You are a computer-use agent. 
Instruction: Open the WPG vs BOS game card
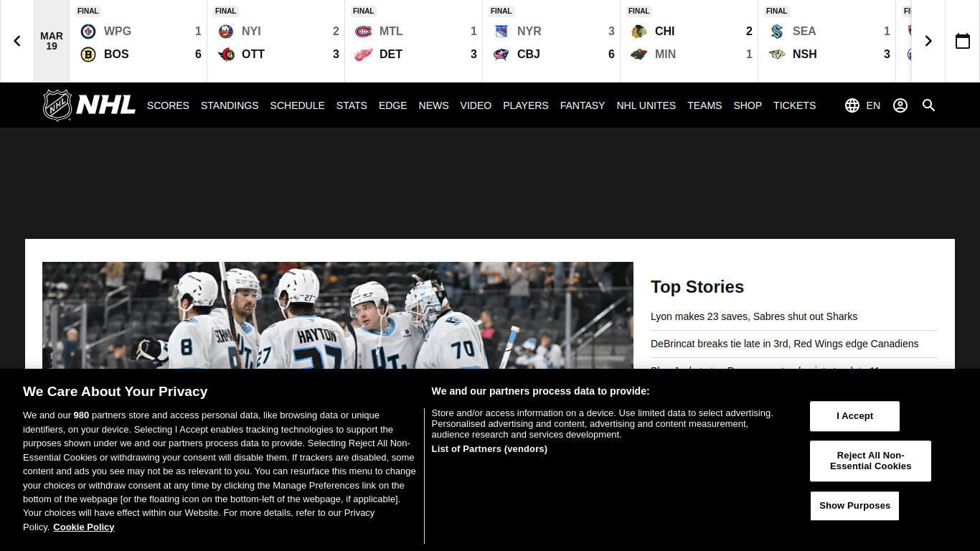[x=138, y=41]
